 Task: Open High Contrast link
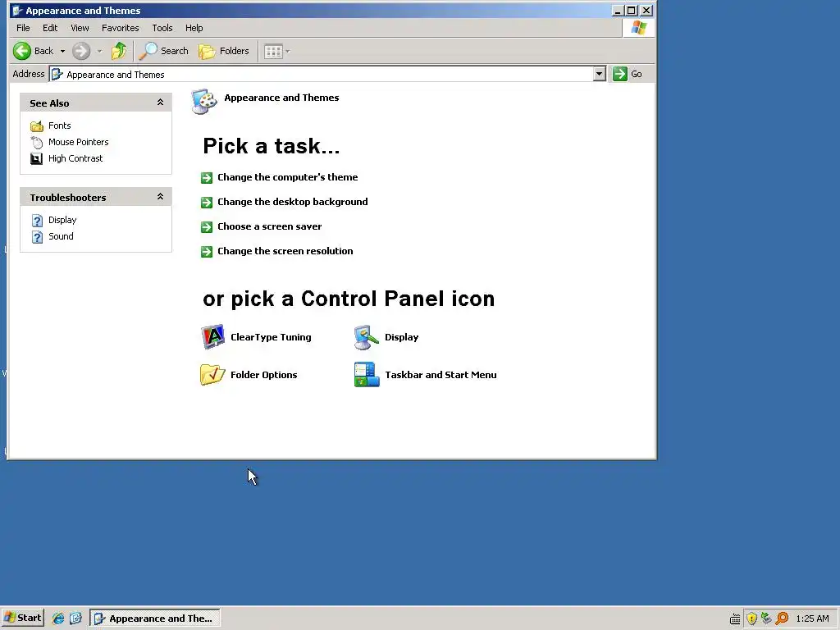click(75, 158)
